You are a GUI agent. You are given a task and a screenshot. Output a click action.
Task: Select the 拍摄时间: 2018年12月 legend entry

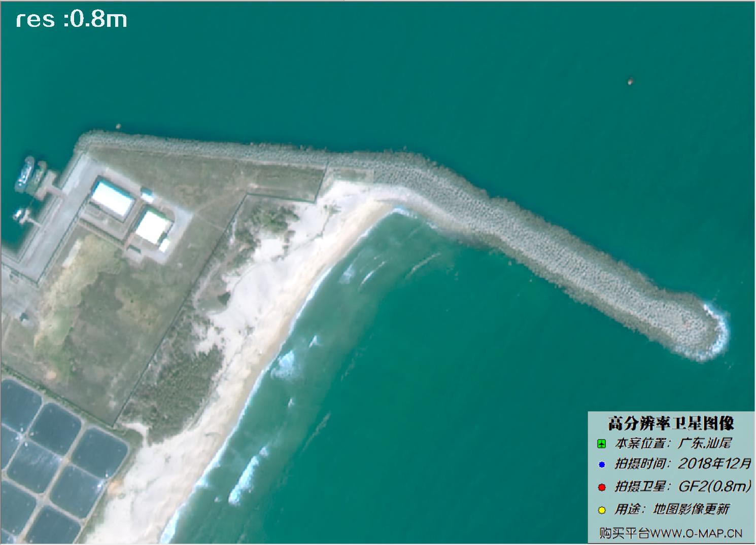pyautogui.click(x=682, y=463)
